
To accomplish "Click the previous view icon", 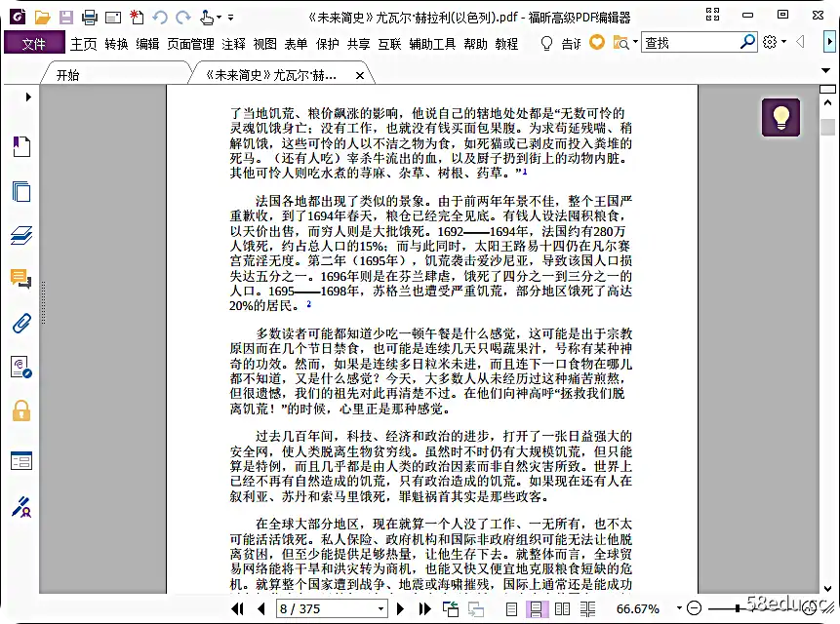I will 451,608.
